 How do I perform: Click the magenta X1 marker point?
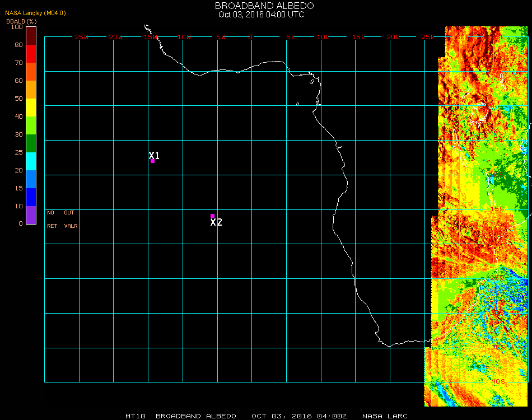tap(152, 161)
